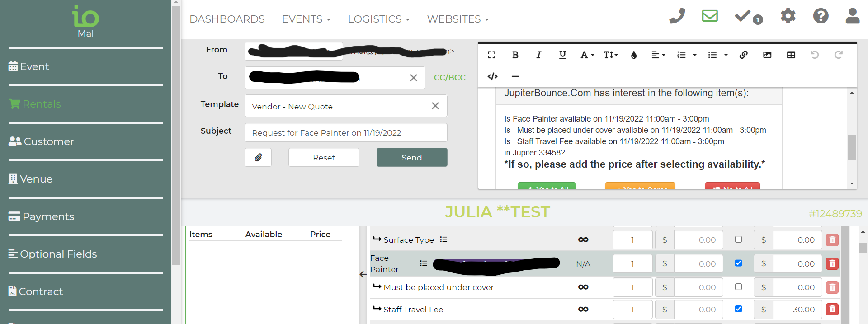
Task: Toggle bold formatting in editor
Action: (515, 55)
